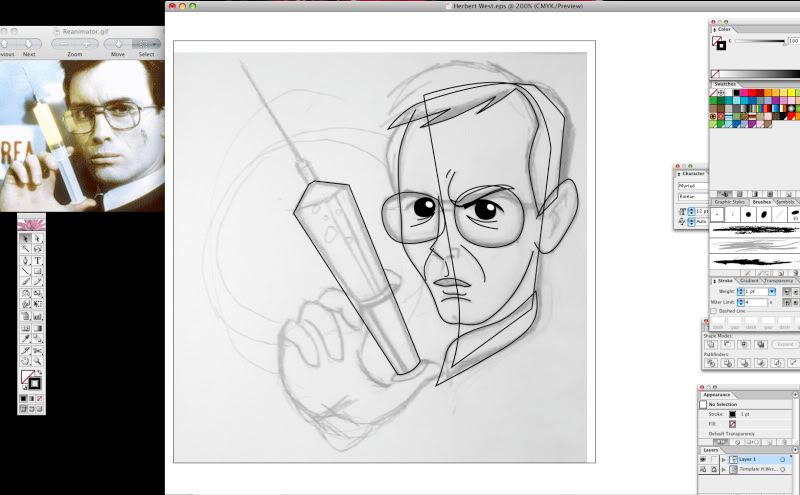Toggle the Dashed Line checkbox
Image resolution: width=800 pixels, height=495 pixels.
[x=714, y=311]
